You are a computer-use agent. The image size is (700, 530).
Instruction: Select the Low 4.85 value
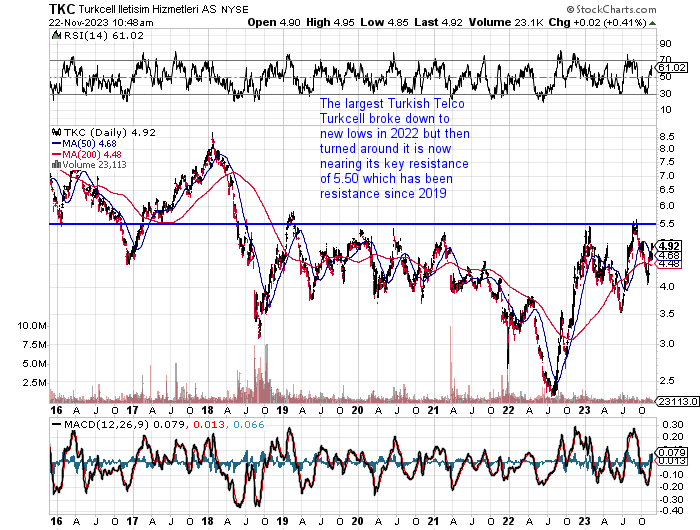click(x=384, y=22)
